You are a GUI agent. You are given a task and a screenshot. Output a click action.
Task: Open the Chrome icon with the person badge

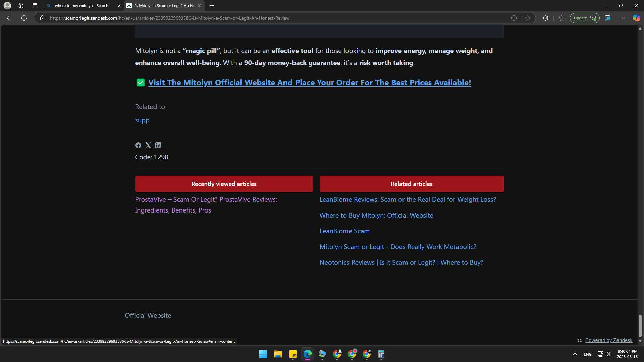pos(337,354)
